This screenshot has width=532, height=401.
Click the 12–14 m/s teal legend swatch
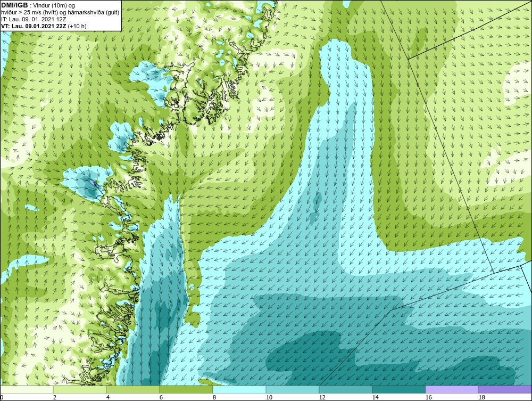(346, 389)
